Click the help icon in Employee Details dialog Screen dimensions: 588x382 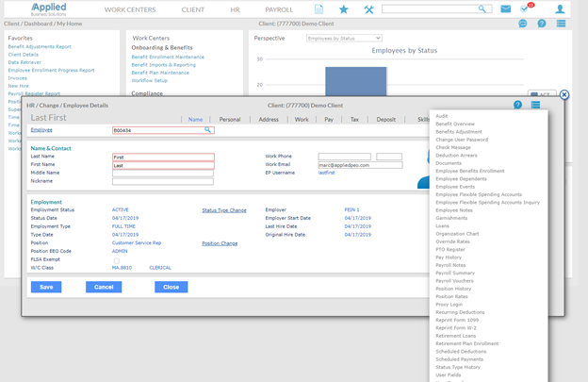coord(517,105)
